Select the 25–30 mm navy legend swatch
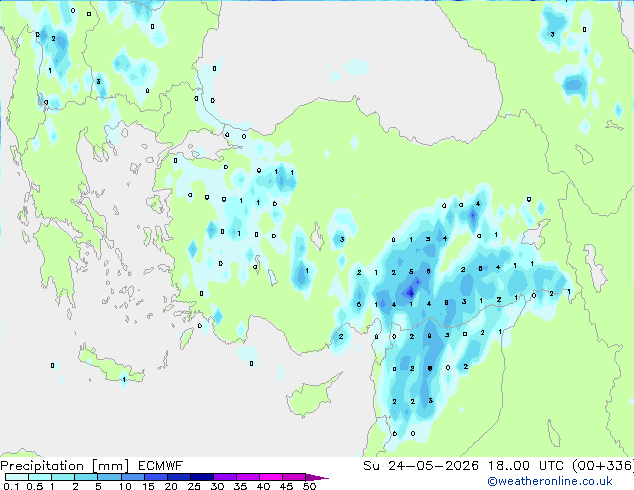Screen dimensions: 634x490 (x=202, y=477)
